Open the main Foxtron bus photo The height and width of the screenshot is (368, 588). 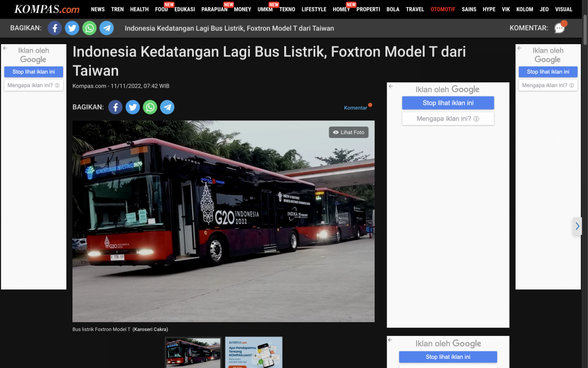pyautogui.click(x=224, y=221)
